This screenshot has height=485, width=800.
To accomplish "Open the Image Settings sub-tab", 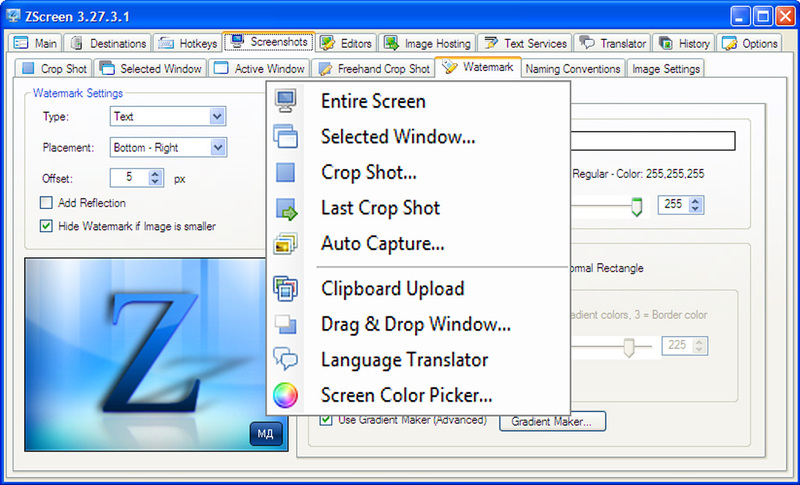I will 665,68.
